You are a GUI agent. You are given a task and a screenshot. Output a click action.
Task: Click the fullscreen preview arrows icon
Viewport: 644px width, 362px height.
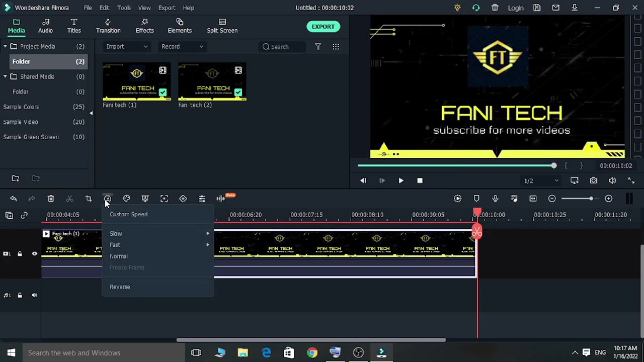point(631,180)
